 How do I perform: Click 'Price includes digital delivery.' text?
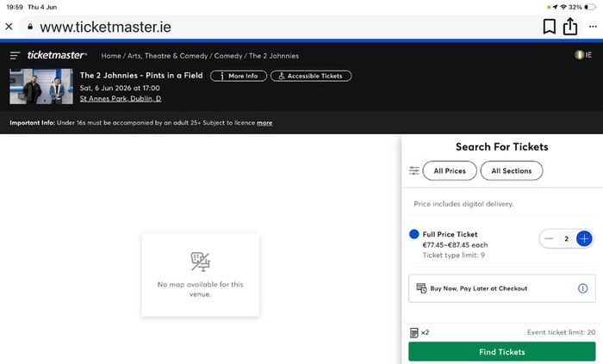coord(463,204)
